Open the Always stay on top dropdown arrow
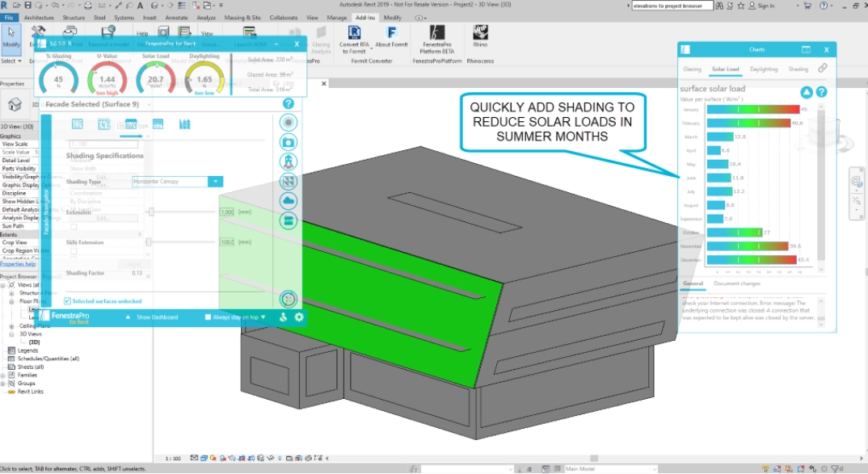Viewport: 868px width, 474px height. 263,317
